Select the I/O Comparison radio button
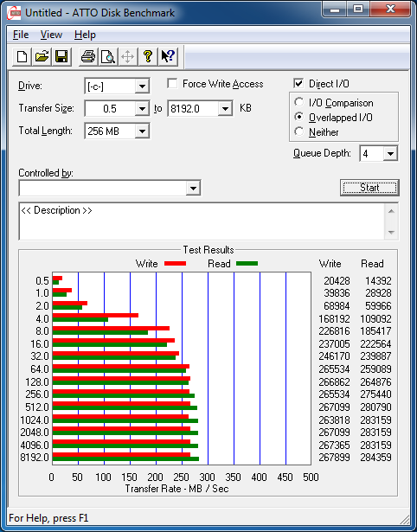 (299, 102)
